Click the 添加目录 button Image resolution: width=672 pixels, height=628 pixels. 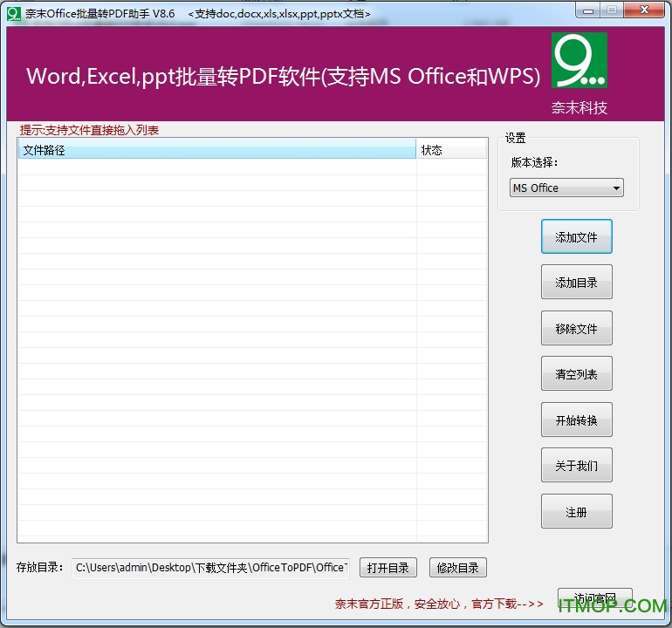[x=576, y=282]
